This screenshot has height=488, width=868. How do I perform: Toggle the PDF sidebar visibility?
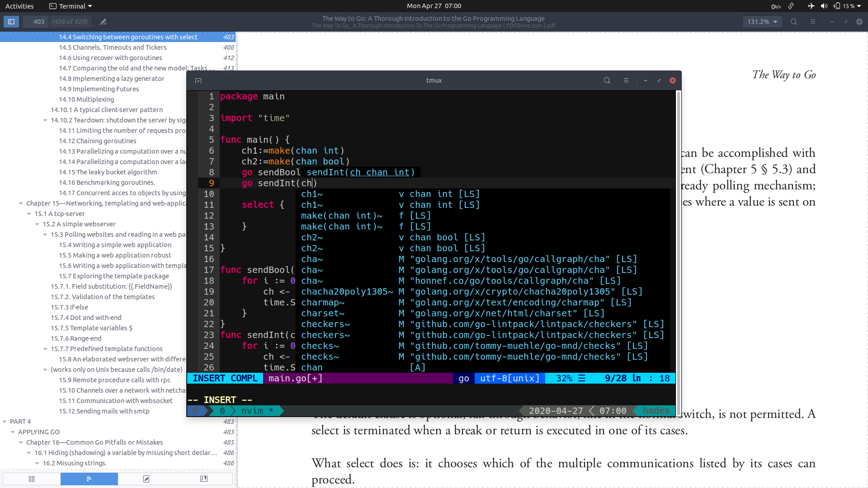[x=11, y=21]
